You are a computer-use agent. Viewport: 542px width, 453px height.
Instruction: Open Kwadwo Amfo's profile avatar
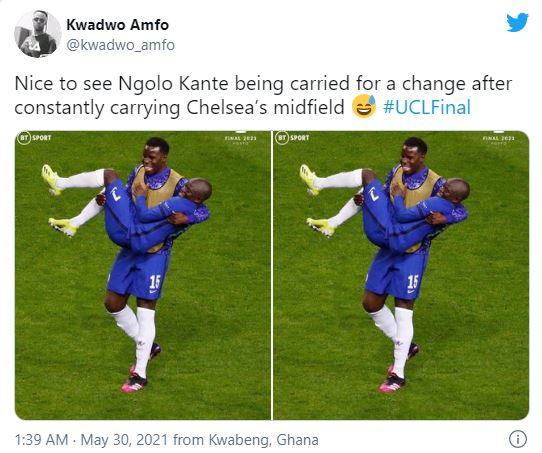[x=38, y=34]
